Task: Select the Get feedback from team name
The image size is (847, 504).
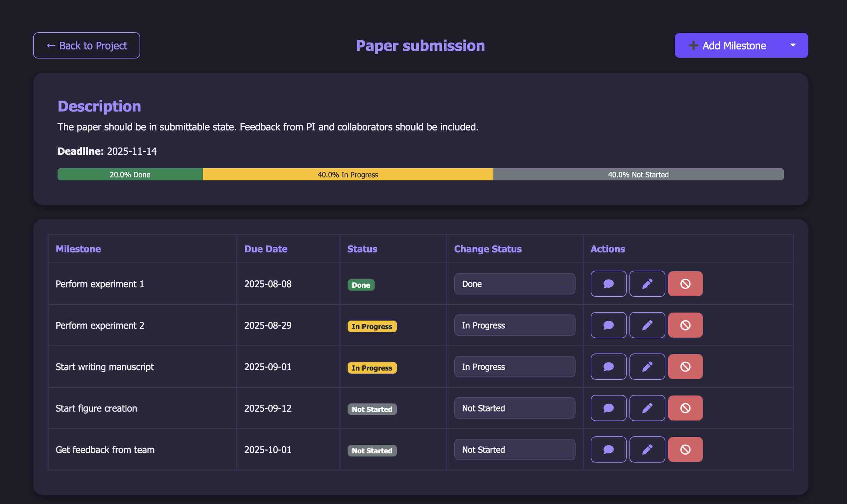Action: [x=105, y=450]
